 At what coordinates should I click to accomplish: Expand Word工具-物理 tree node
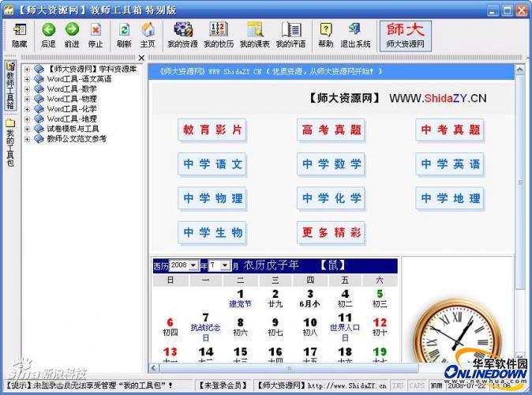pyautogui.click(x=27, y=100)
